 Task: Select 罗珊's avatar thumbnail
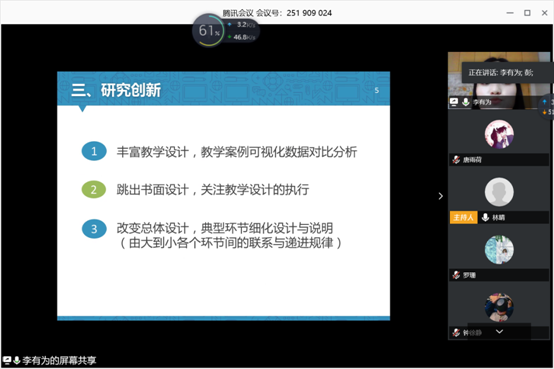[499, 250]
